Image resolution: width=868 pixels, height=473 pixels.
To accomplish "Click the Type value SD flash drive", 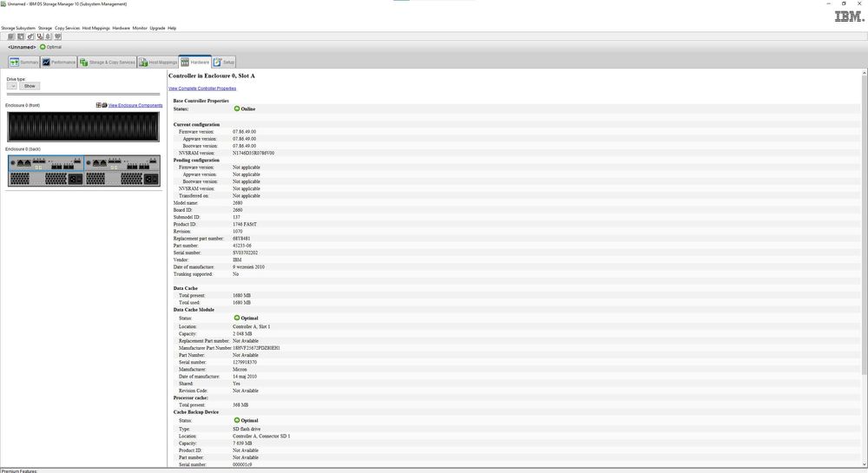I will point(247,429).
